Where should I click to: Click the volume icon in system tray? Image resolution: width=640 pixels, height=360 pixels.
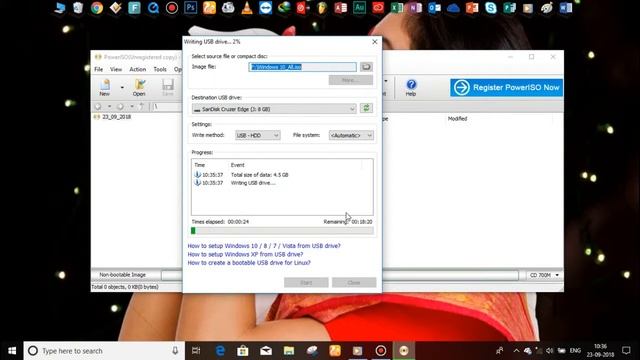pyautogui.click(x=549, y=351)
